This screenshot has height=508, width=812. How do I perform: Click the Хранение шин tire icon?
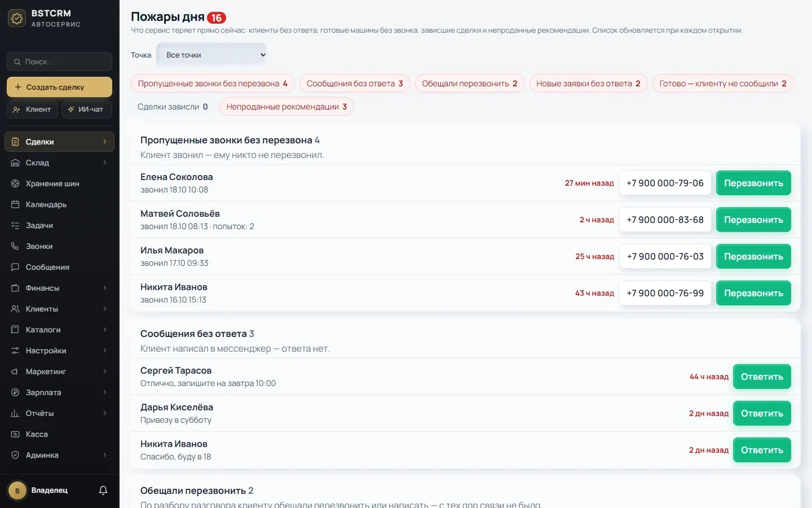(x=15, y=183)
